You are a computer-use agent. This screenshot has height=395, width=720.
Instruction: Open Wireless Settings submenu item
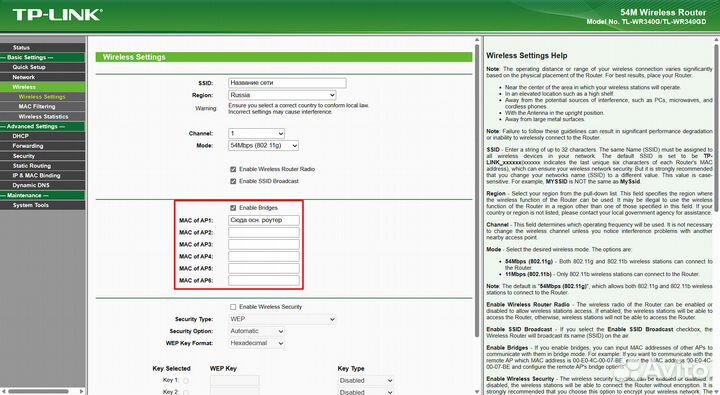pos(43,97)
